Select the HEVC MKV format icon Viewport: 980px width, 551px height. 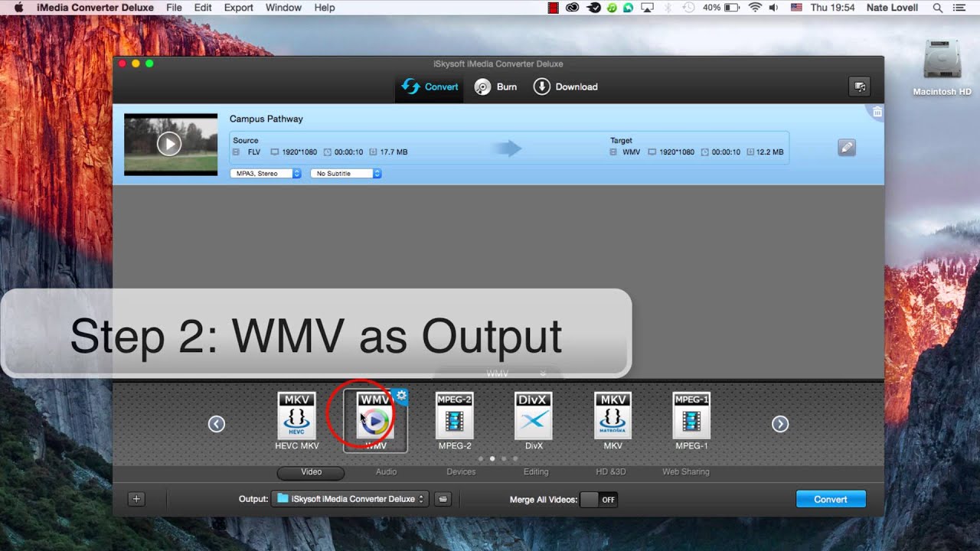point(296,416)
